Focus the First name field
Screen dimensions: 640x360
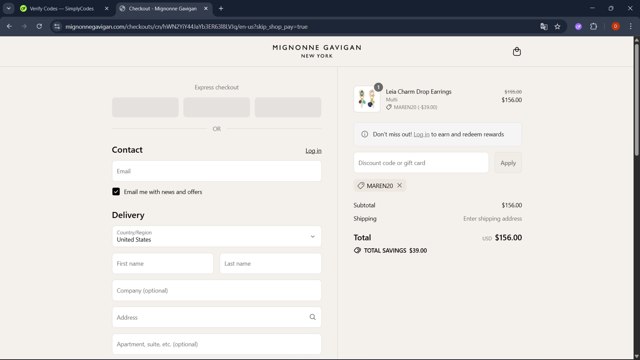point(163,264)
